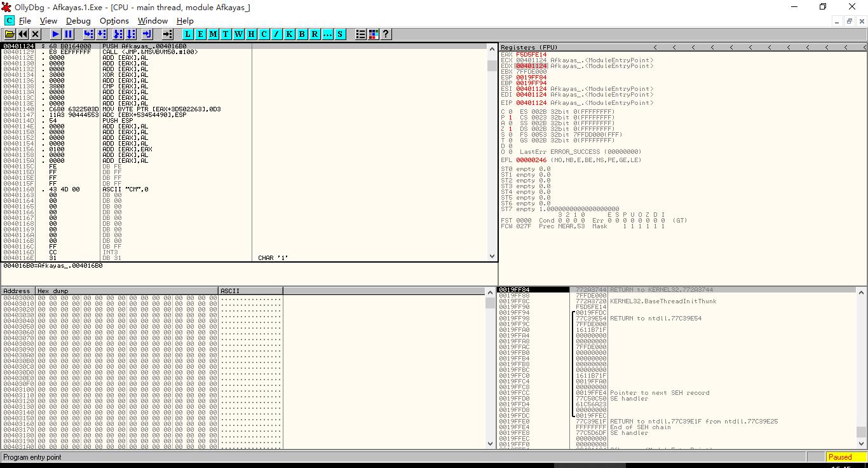
Task: Click the ASCII column header in the dump pane
Action: tap(250, 291)
